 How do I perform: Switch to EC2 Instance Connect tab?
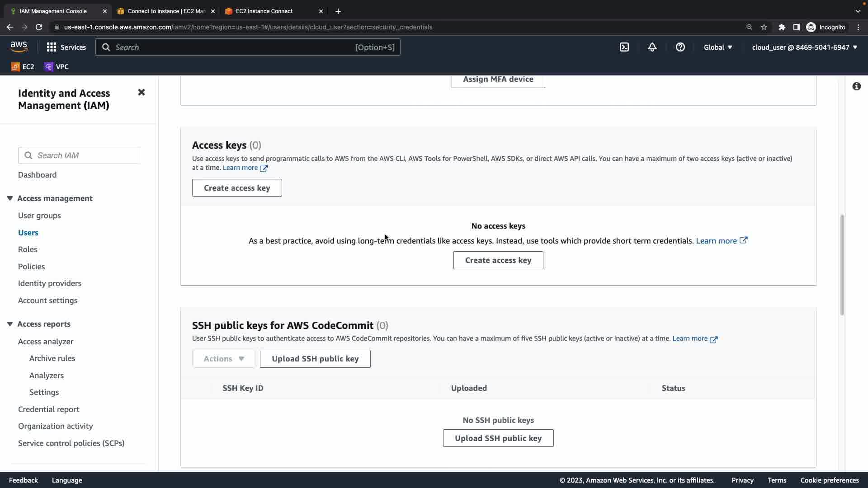(264, 11)
